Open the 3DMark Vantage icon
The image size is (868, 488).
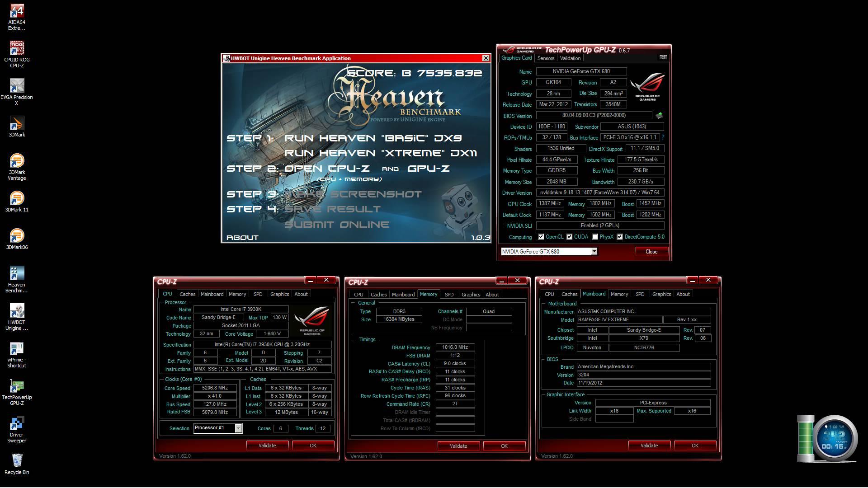tap(17, 167)
